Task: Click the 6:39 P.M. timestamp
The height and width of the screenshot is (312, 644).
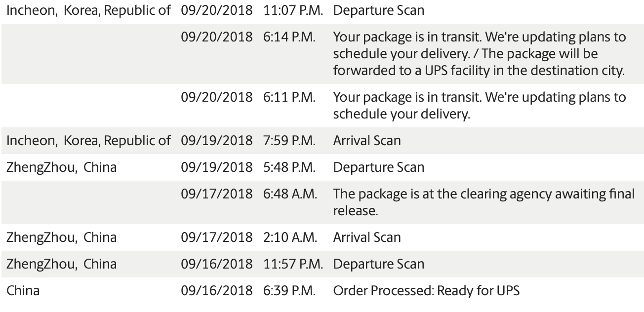Action: [x=289, y=291]
